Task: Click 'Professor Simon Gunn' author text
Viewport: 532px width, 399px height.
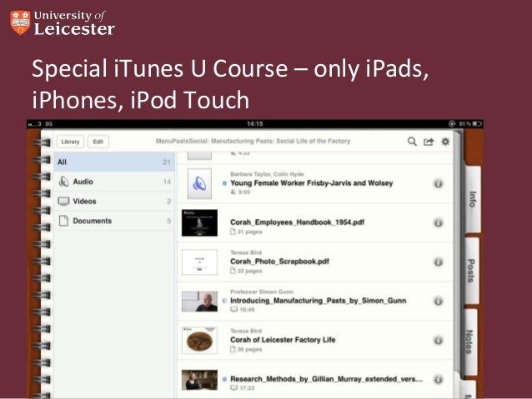Action: click(262, 292)
